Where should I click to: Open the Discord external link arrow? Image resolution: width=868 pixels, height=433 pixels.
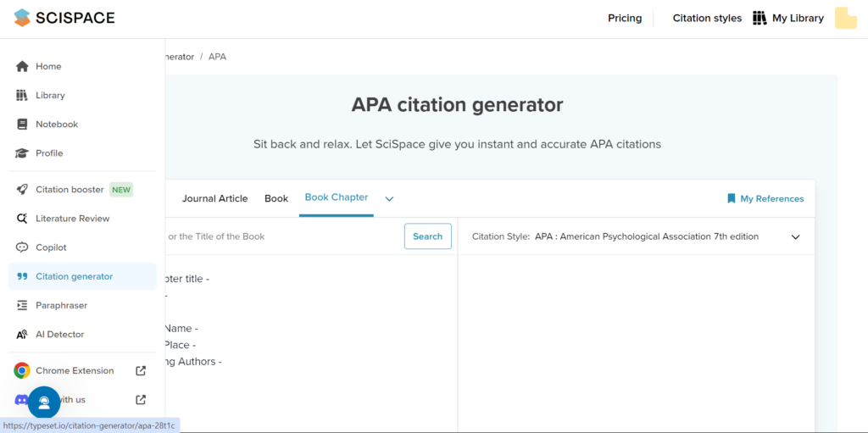[x=142, y=399]
